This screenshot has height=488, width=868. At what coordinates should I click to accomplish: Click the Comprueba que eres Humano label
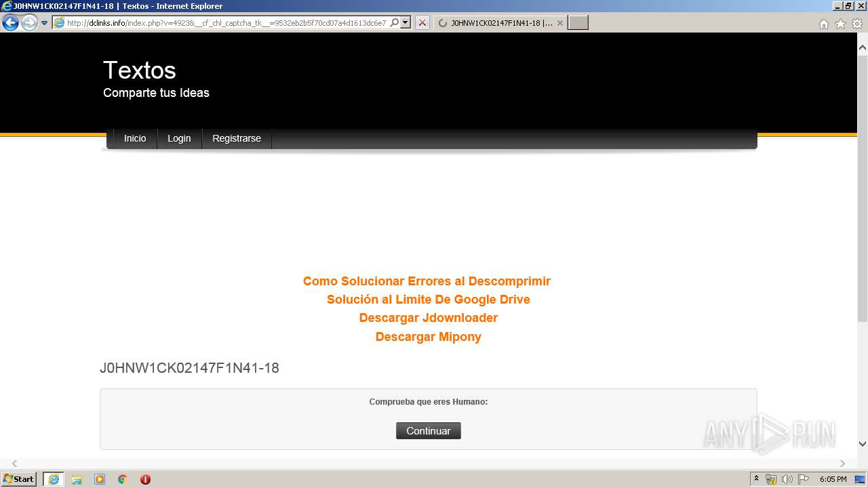(x=429, y=402)
